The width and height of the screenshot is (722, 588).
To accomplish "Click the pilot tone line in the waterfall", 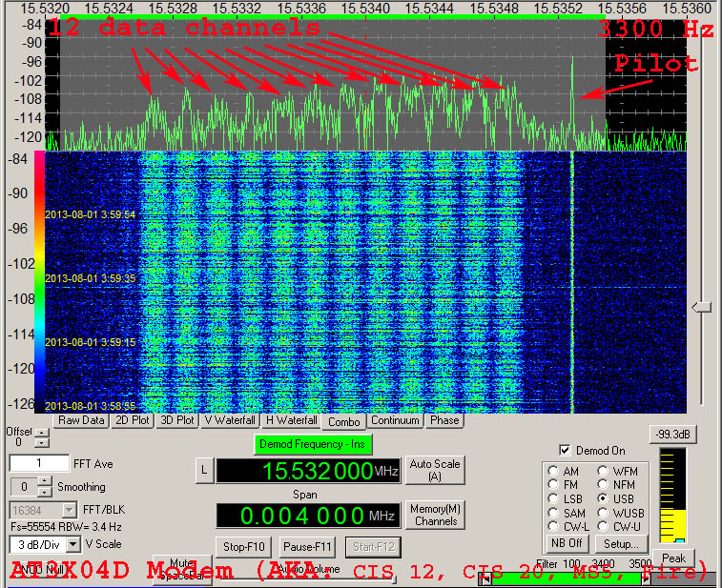I will pyautogui.click(x=572, y=281).
